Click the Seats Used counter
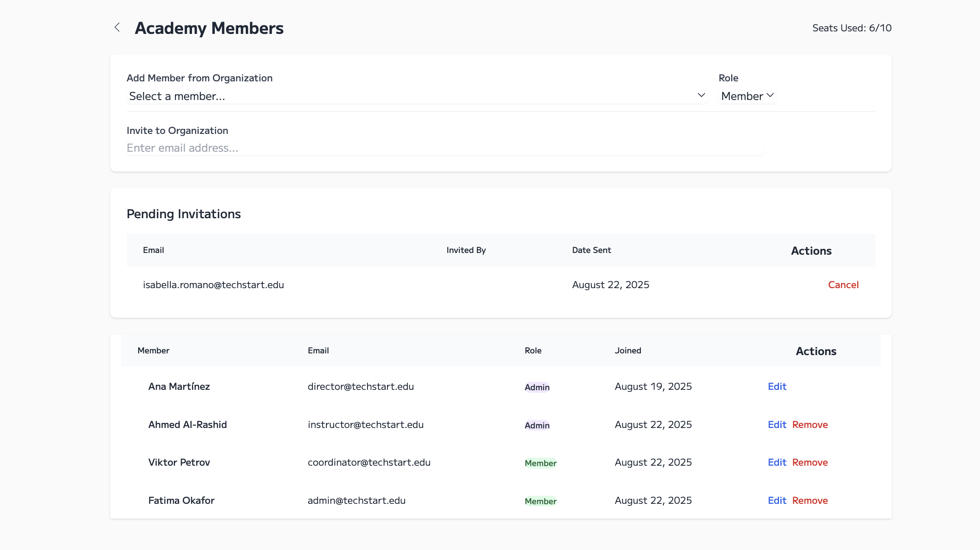This screenshot has width=980, height=550. pos(852,28)
